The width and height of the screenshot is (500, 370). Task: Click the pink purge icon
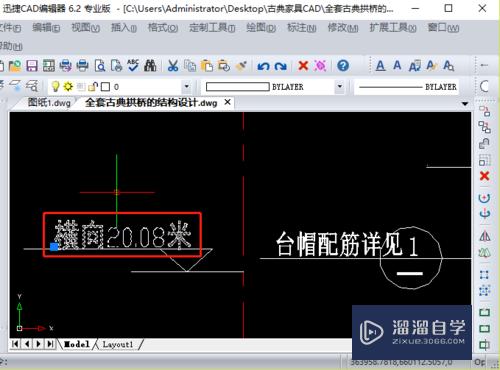[320, 66]
